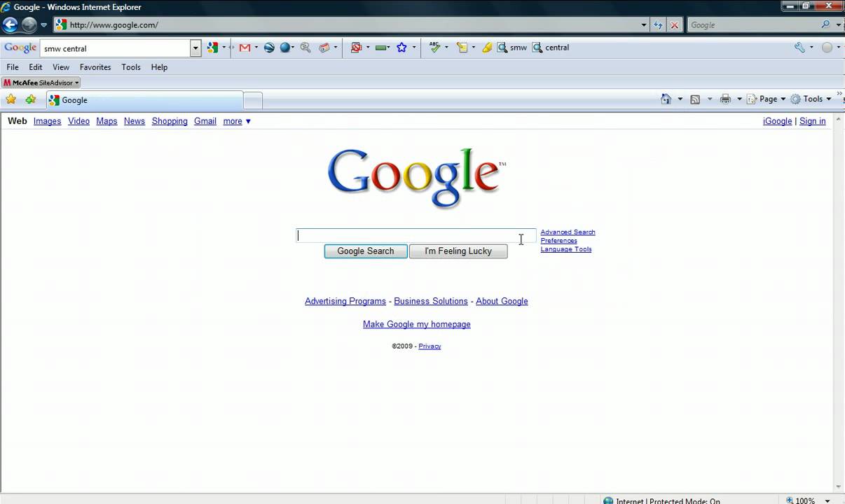
Task: Open the printer icon dropdown arrow
Action: [739, 99]
